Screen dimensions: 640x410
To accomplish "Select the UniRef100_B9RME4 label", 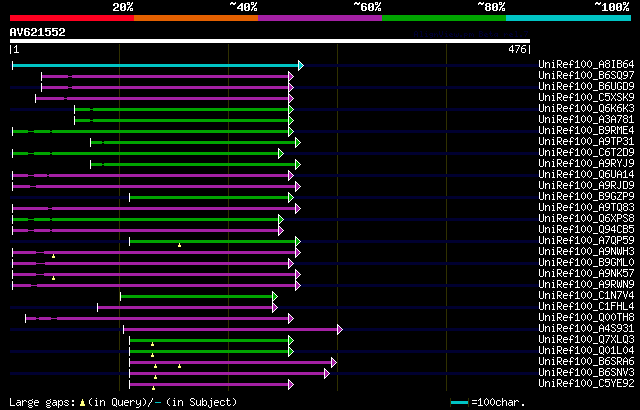I will tap(586, 131).
